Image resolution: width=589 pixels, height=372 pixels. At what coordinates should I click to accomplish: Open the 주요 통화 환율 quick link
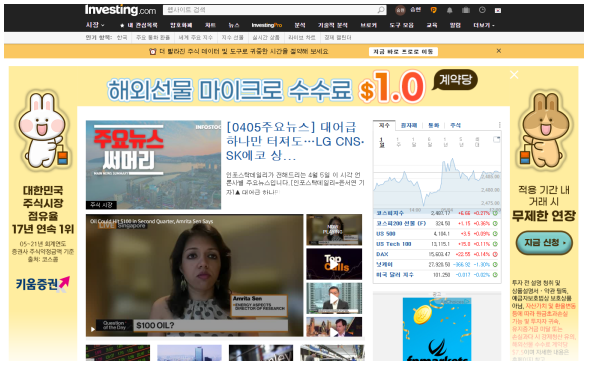pos(153,38)
